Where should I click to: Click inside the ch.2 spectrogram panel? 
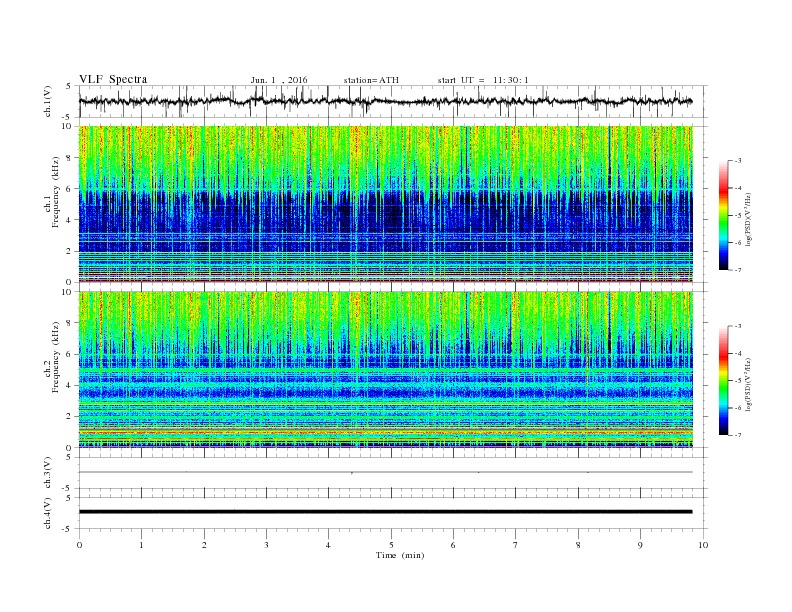(x=385, y=370)
